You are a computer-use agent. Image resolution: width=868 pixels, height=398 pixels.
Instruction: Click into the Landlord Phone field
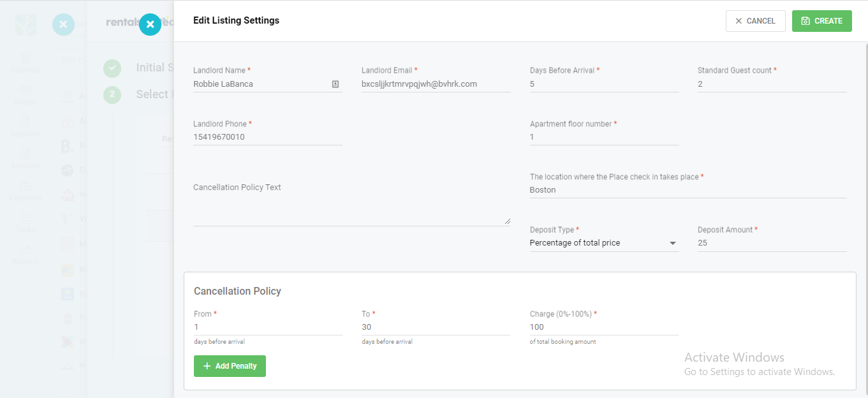pos(267,137)
